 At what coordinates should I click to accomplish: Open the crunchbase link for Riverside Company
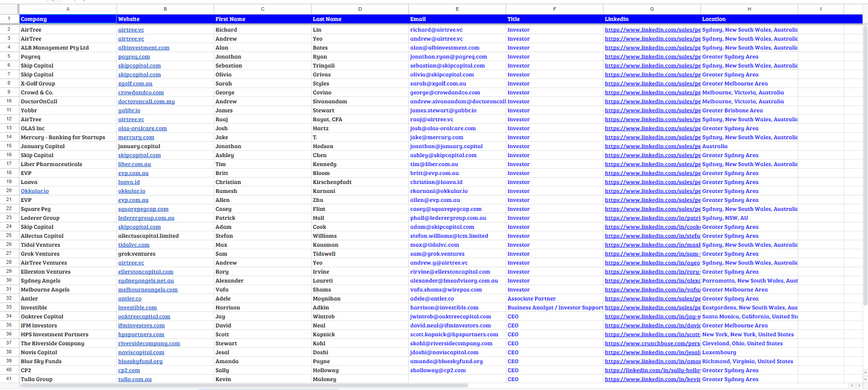tap(652, 343)
